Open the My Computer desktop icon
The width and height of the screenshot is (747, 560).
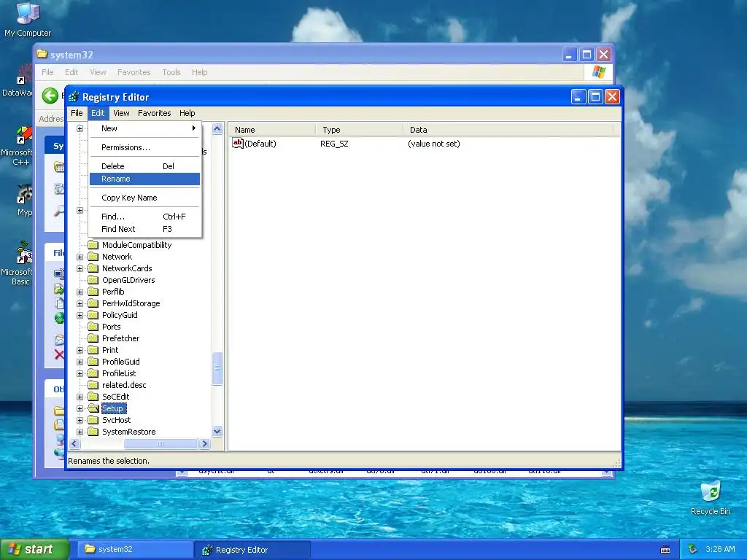coord(28,19)
